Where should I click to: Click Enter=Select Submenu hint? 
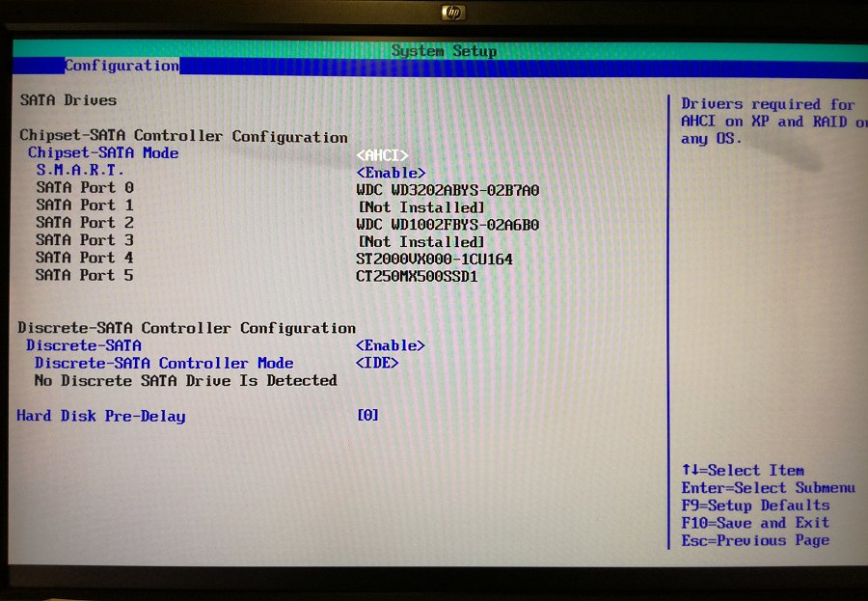click(769, 488)
